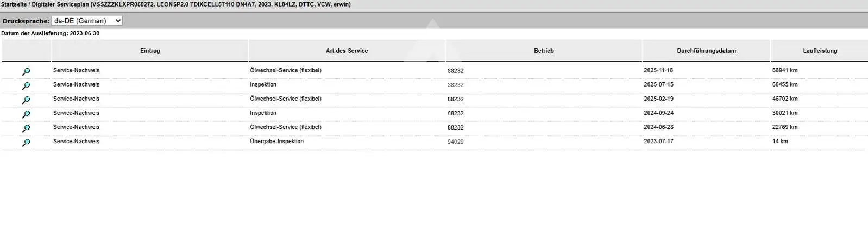868x227 pixels.
Task: Click Digitaler Serviceplan breadcrumb text
Action: click(x=60, y=4)
